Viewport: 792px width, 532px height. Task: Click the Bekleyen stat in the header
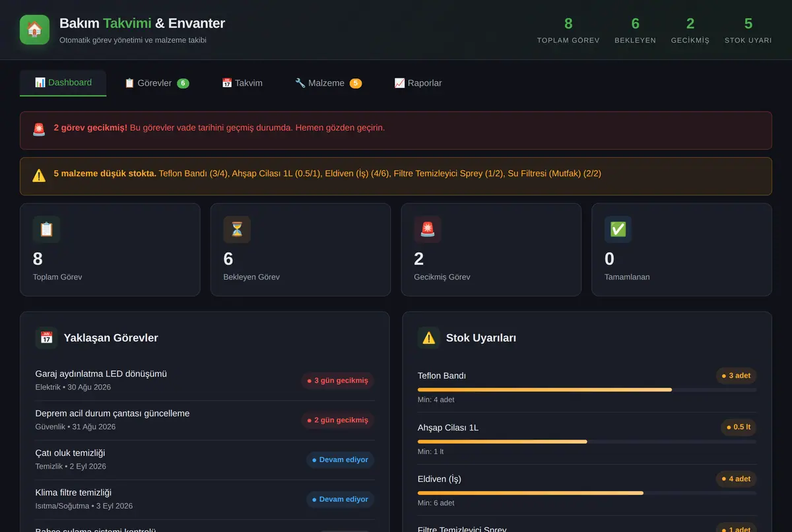(x=636, y=30)
